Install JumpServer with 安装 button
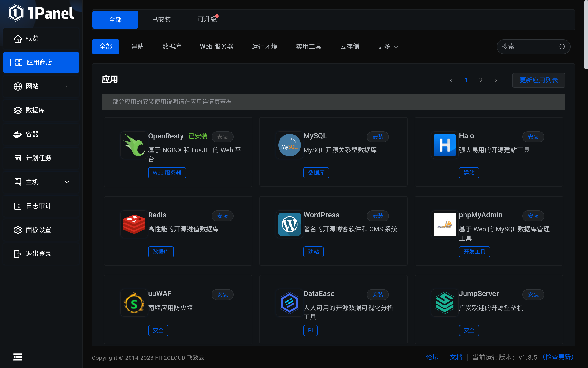Viewport: 588px width, 368px height. 533,294
